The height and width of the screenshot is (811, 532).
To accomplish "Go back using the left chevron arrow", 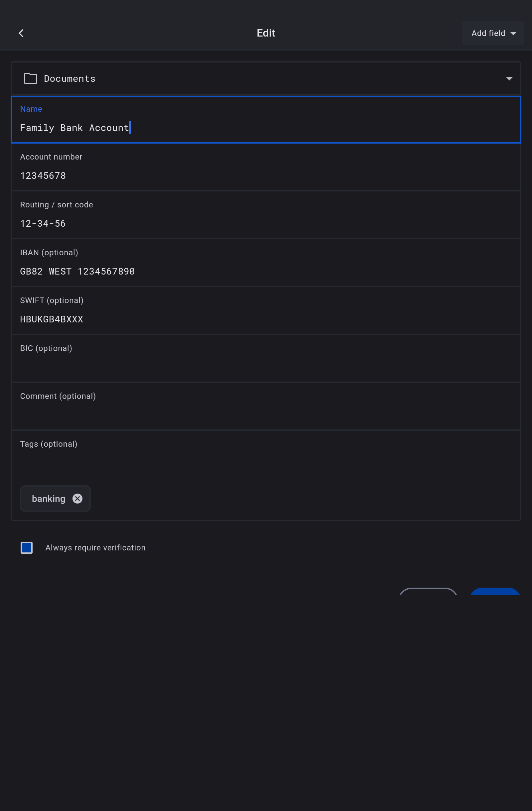I will (x=21, y=33).
